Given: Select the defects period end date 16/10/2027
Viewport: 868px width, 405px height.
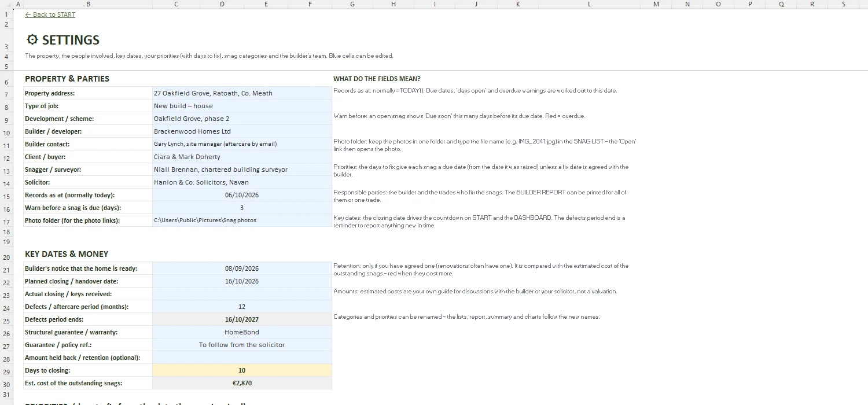Looking at the screenshot, I should 242,319.
